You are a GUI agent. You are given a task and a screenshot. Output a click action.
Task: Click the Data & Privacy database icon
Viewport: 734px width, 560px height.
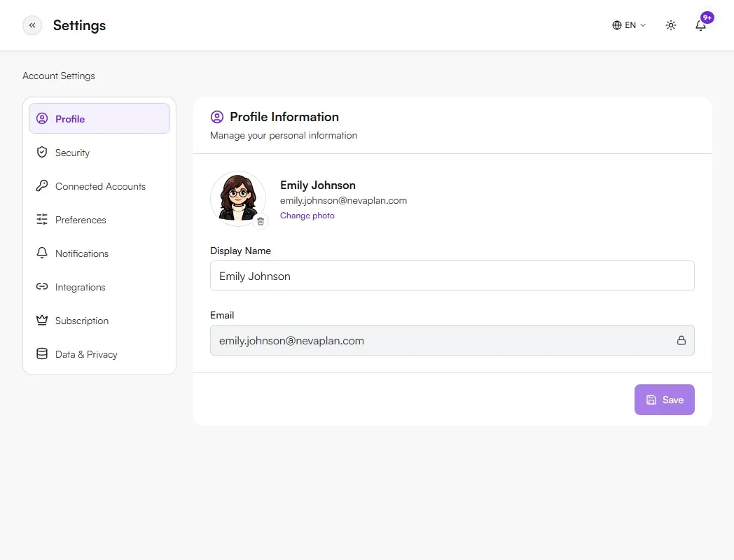click(42, 353)
